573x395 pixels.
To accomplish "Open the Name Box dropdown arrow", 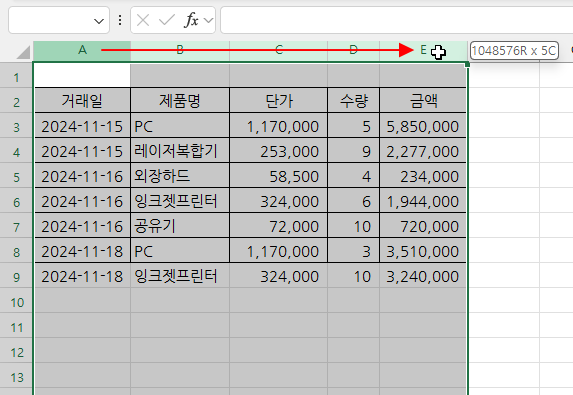I will point(99,21).
